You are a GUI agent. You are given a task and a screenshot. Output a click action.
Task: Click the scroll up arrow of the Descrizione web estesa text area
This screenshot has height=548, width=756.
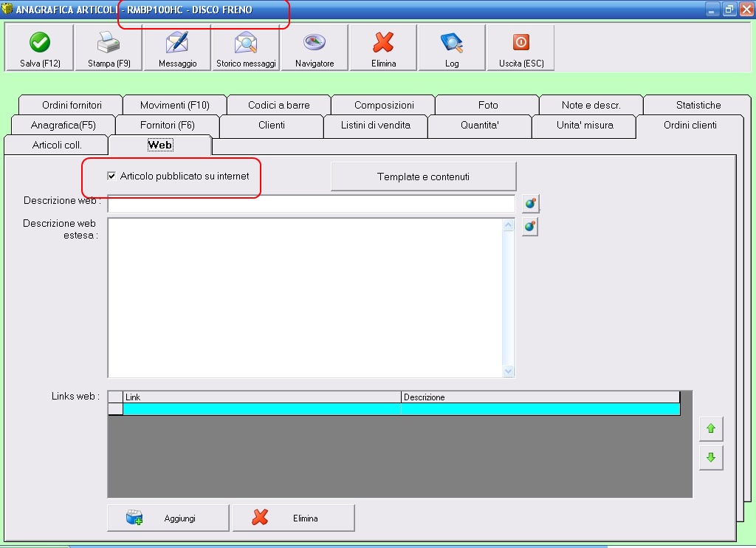(x=508, y=225)
